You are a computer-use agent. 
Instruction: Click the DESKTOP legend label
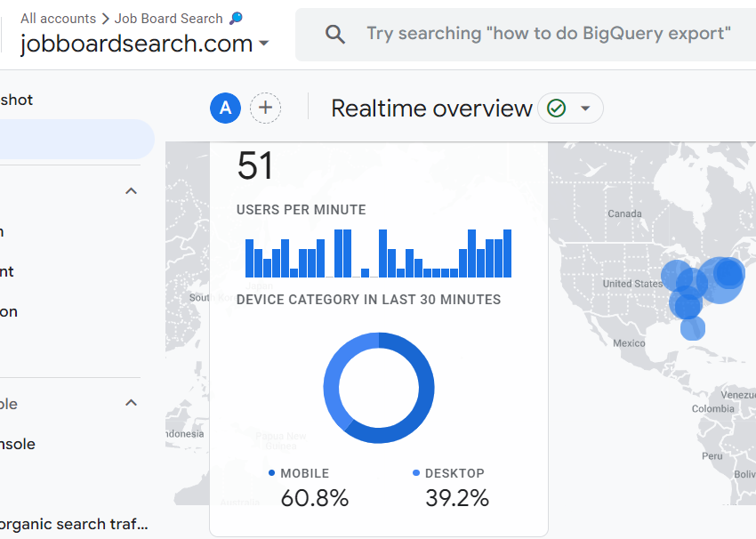coord(454,473)
